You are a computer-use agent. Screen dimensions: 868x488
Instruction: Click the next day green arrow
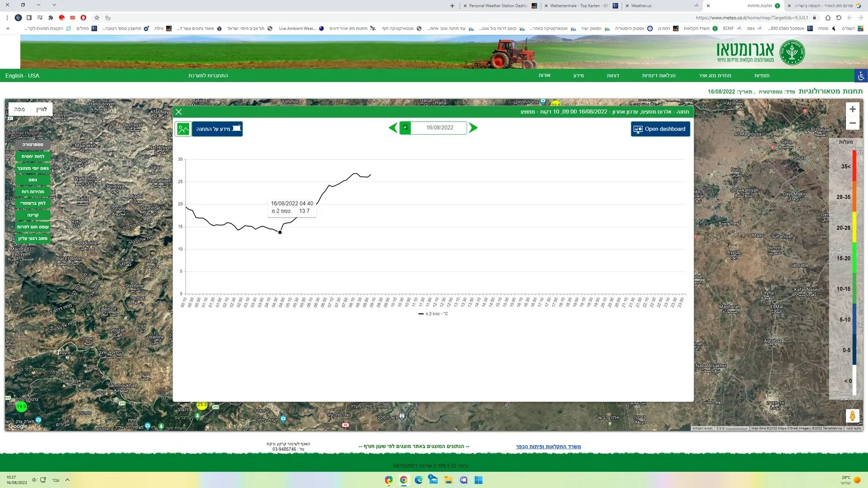tap(473, 128)
